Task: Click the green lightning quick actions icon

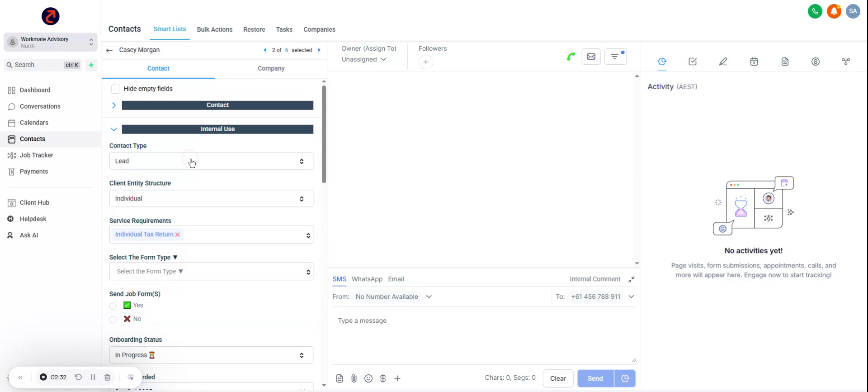Action: pos(91,65)
